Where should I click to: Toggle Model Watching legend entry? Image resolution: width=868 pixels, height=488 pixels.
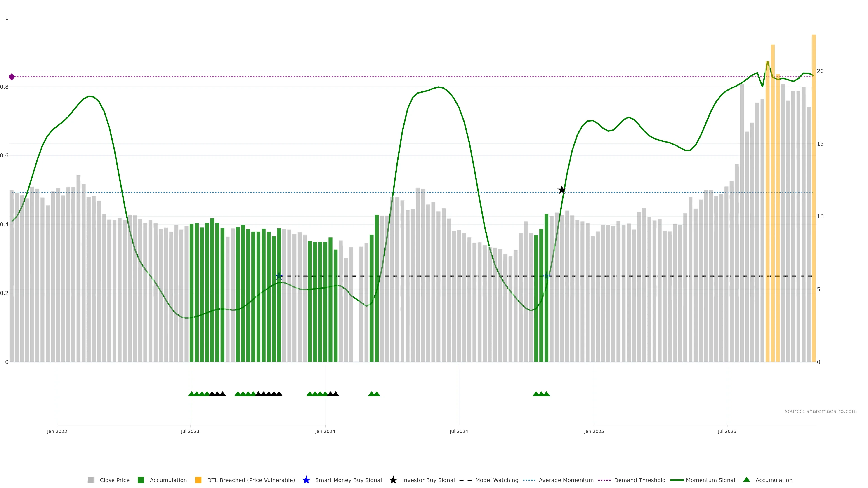pyautogui.click(x=496, y=480)
